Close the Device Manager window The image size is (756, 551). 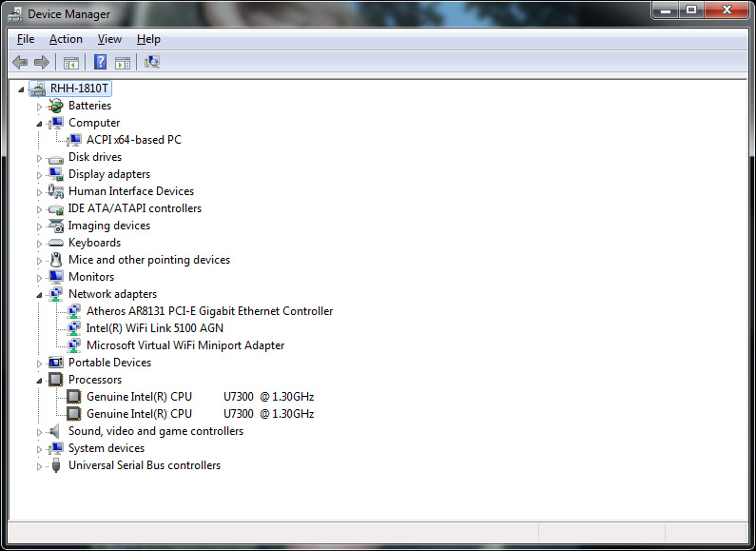pos(727,10)
